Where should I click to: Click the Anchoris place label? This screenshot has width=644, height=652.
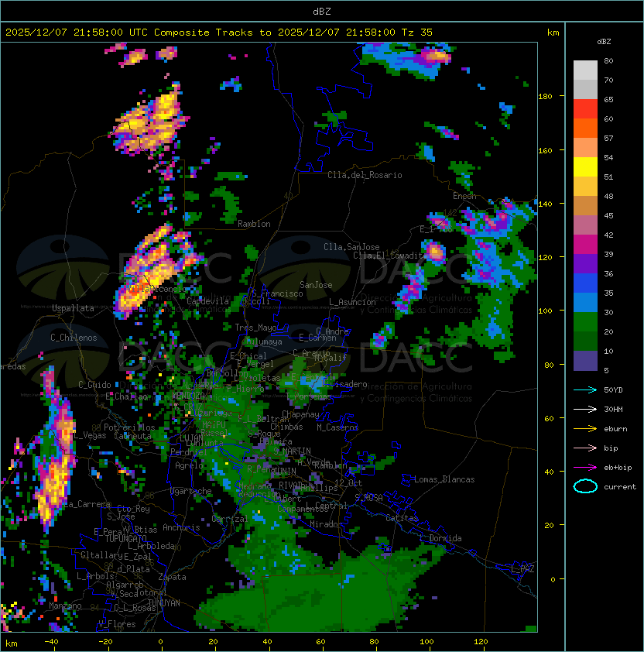(x=181, y=527)
